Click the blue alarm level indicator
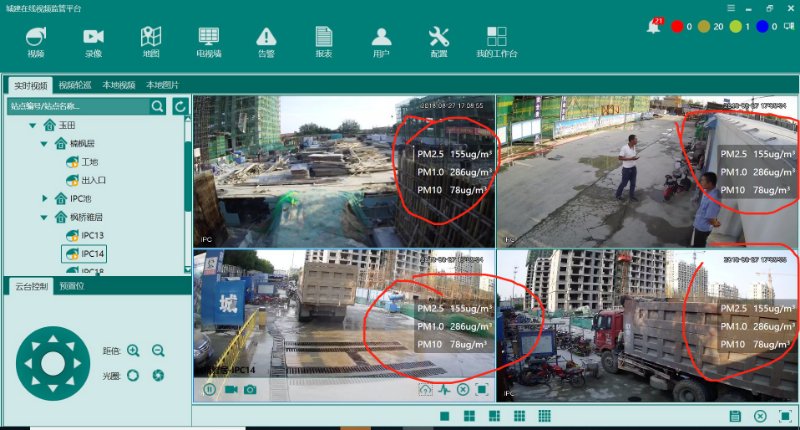 click(x=762, y=27)
